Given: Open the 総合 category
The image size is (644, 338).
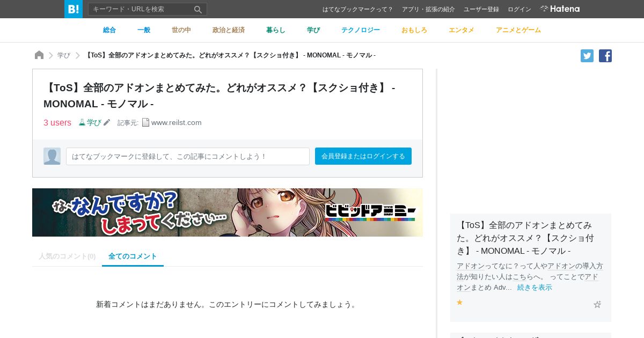Looking at the screenshot, I should 109,30.
